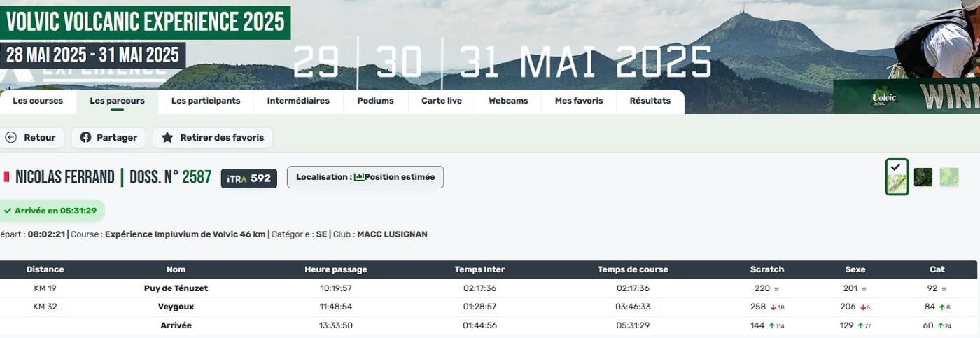The width and height of the screenshot is (980, 338).
Task: Switch to the Les participants tab
Action: click(x=206, y=101)
